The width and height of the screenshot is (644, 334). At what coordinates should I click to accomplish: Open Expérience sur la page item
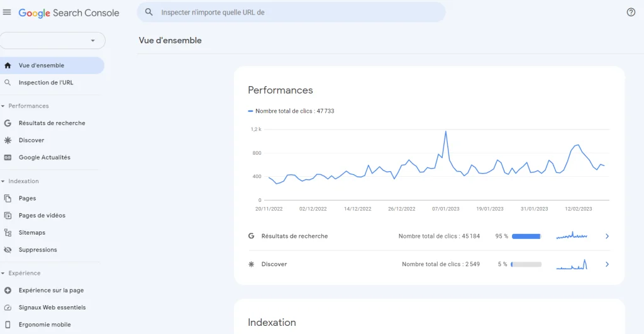50,291
